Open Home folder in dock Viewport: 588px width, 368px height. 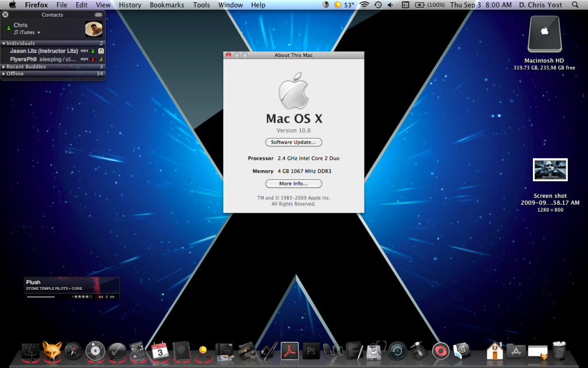494,351
